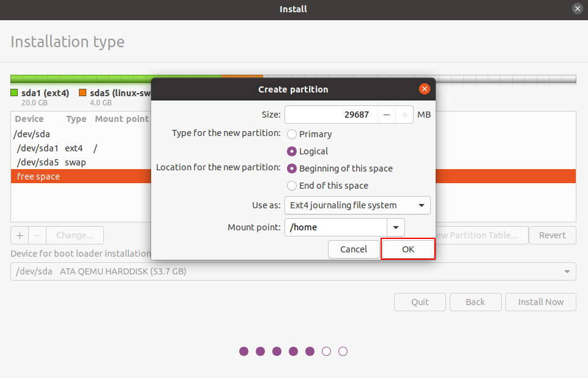
Task: Click the Revert button
Action: click(553, 235)
